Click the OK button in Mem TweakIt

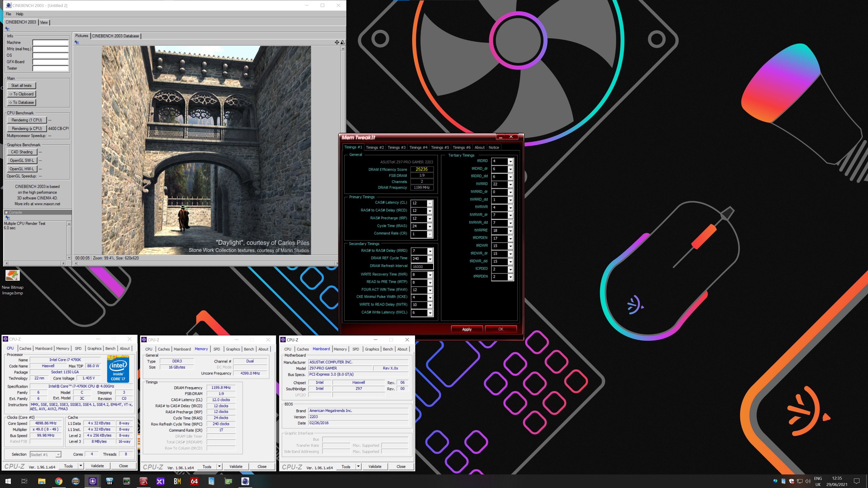pyautogui.click(x=501, y=329)
